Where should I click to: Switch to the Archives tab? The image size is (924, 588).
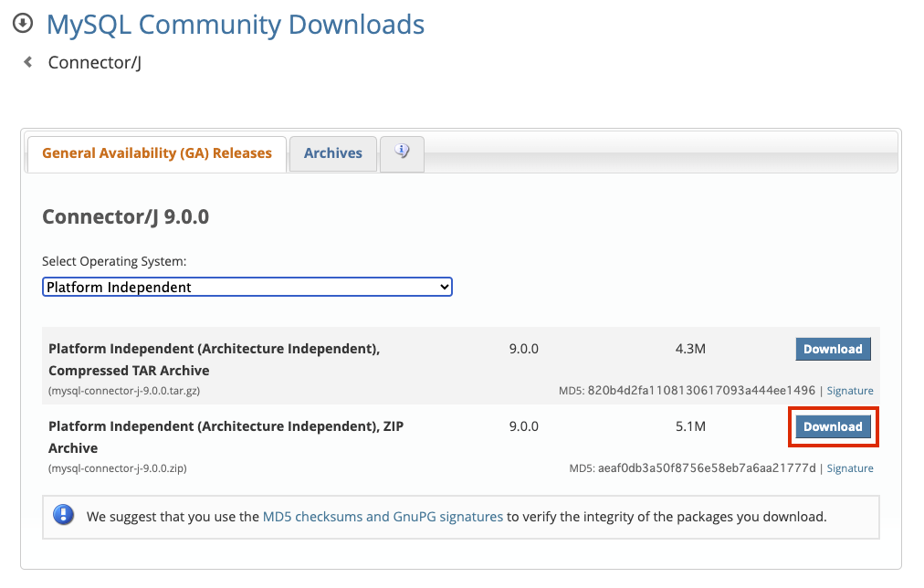pyautogui.click(x=332, y=152)
